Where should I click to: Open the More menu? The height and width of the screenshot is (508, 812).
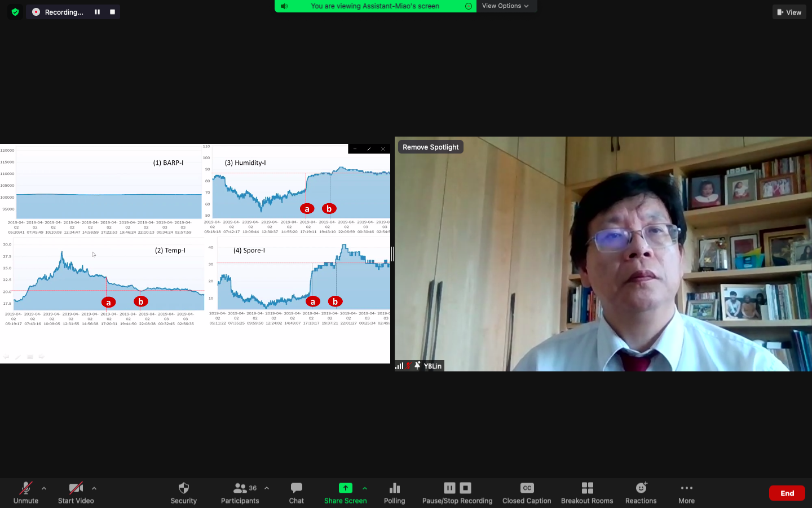(x=686, y=493)
